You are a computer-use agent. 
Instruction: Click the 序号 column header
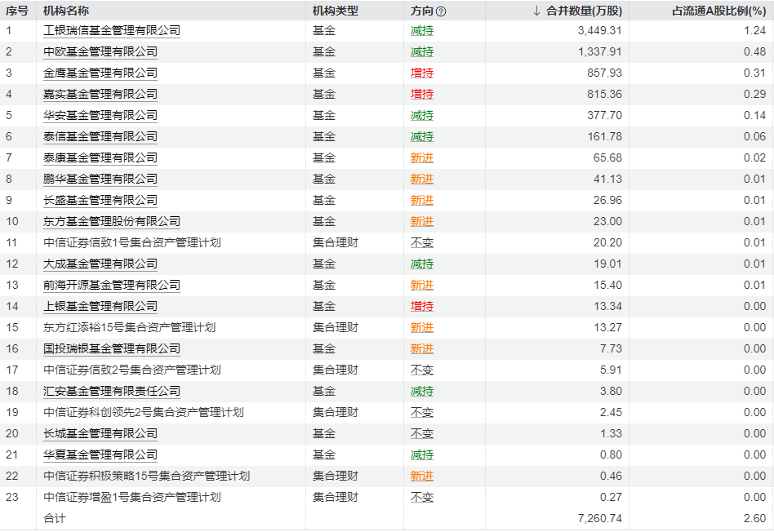point(17,11)
